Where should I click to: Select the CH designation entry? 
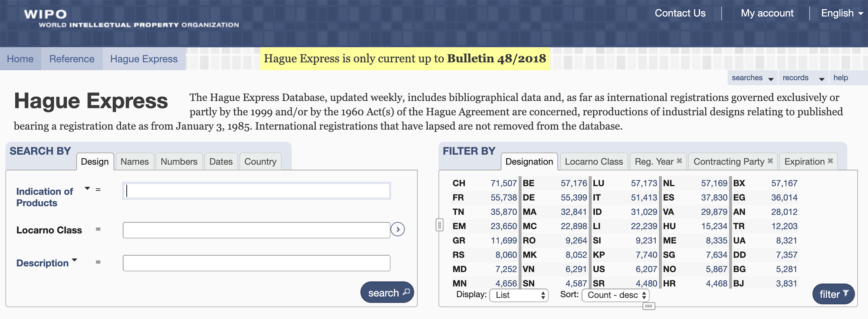[x=485, y=183]
